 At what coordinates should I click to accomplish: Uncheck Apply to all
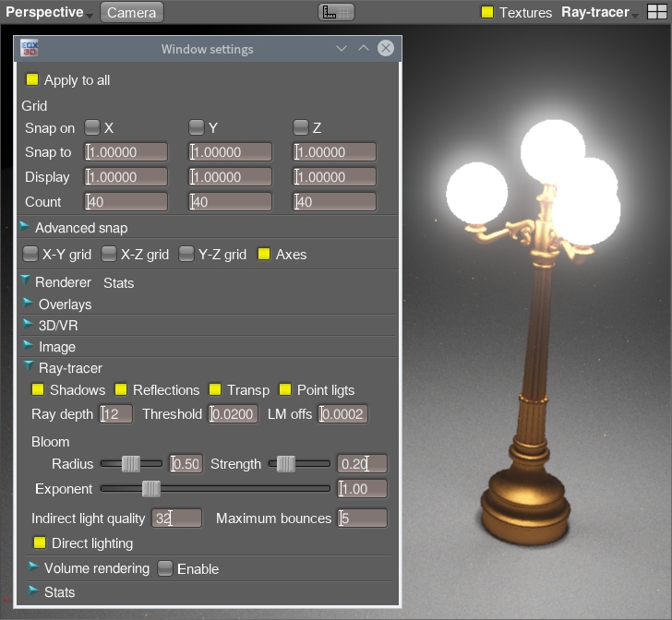pos(32,80)
